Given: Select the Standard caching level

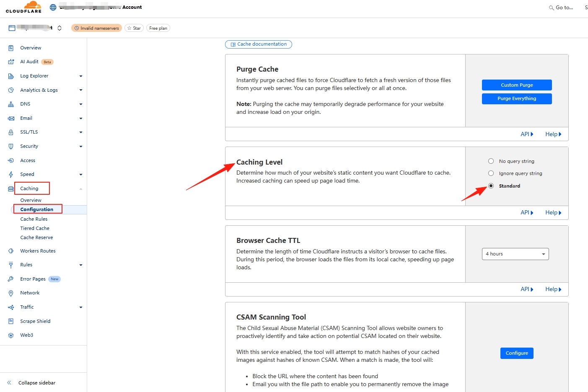Looking at the screenshot, I should pos(491,186).
